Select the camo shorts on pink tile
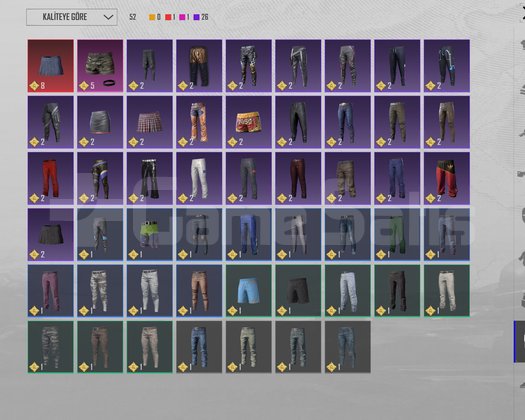This screenshot has width=525, height=420. [x=100, y=66]
